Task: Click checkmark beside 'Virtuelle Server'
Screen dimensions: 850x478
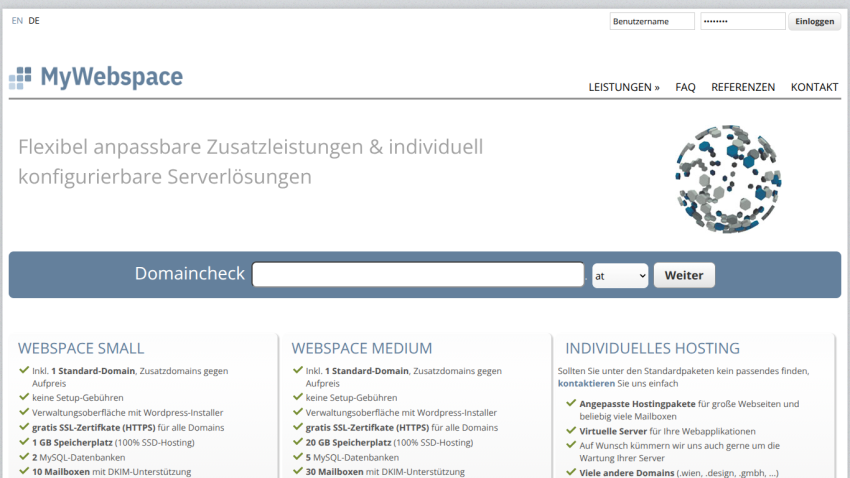Action: coord(571,431)
